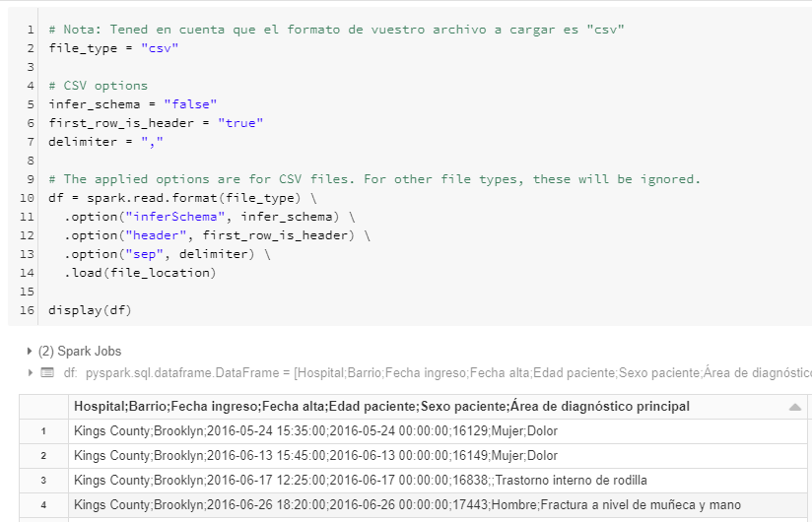
Task: Place cursor in first_row_is_header = "true" line
Action: click(156, 123)
